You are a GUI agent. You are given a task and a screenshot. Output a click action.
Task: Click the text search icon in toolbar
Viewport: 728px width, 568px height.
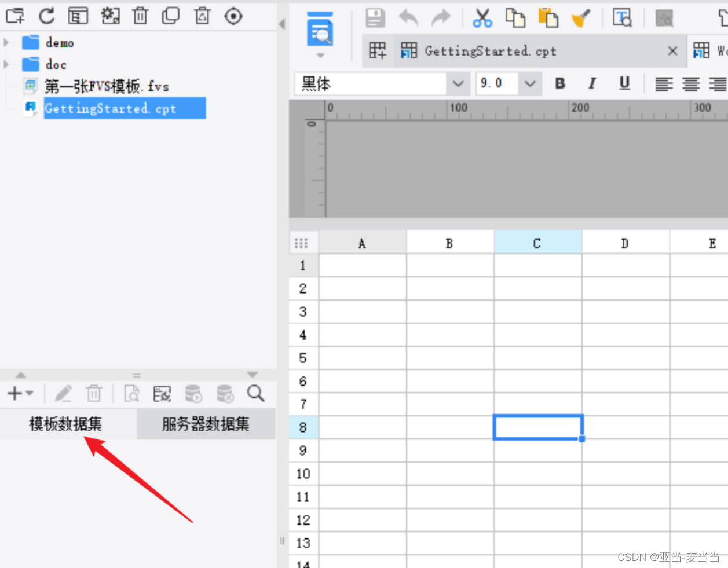pos(623,18)
